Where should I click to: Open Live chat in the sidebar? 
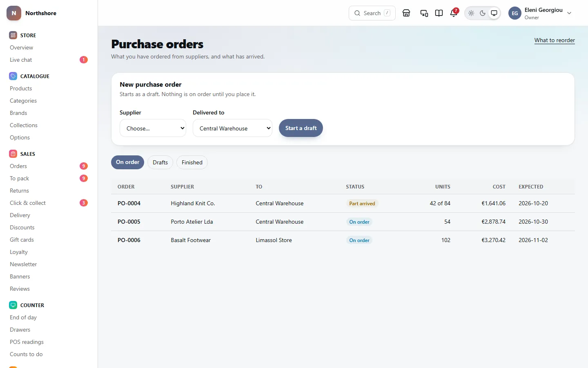[21, 60]
